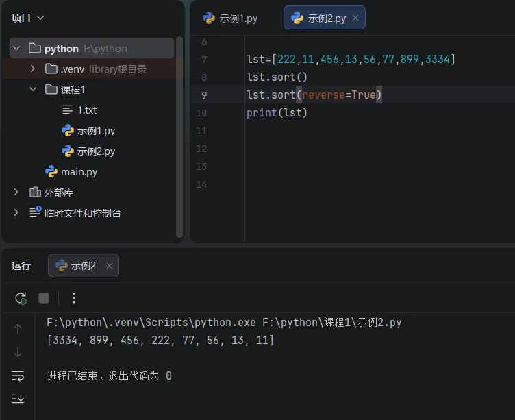Expand the .venv folder

[32, 69]
